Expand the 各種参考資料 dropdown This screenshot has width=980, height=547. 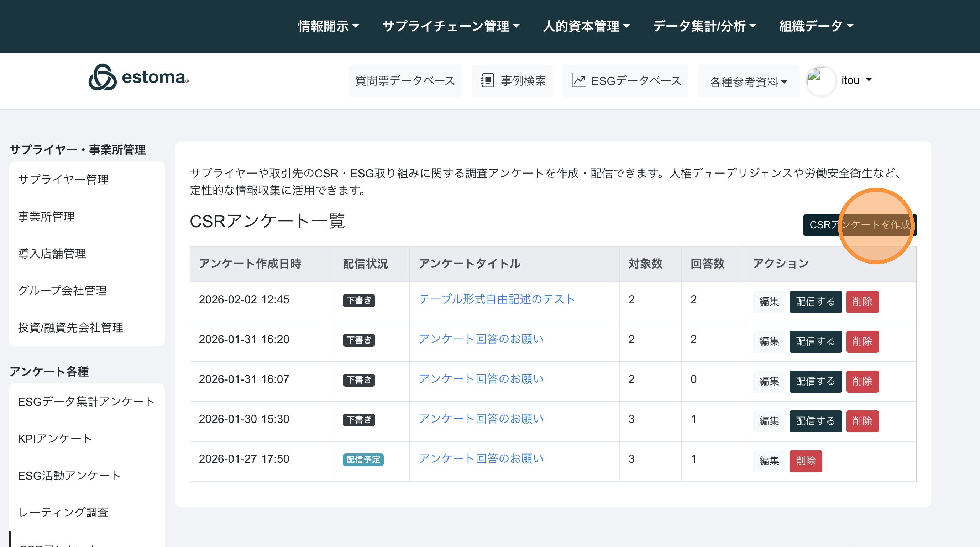[x=748, y=82]
